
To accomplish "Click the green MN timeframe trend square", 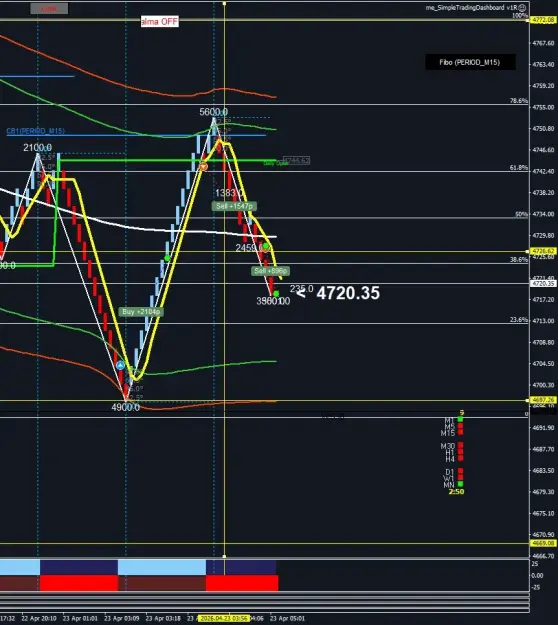I will [461, 484].
